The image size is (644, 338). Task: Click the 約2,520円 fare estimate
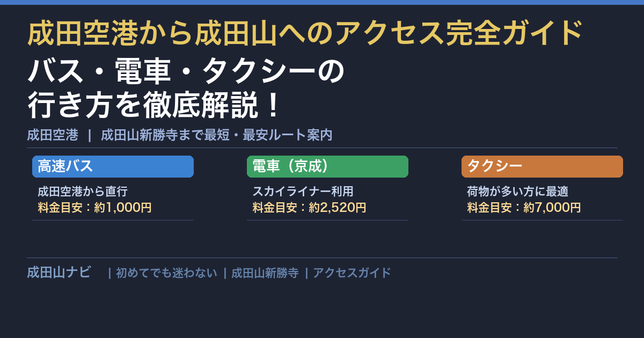pos(338,208)
